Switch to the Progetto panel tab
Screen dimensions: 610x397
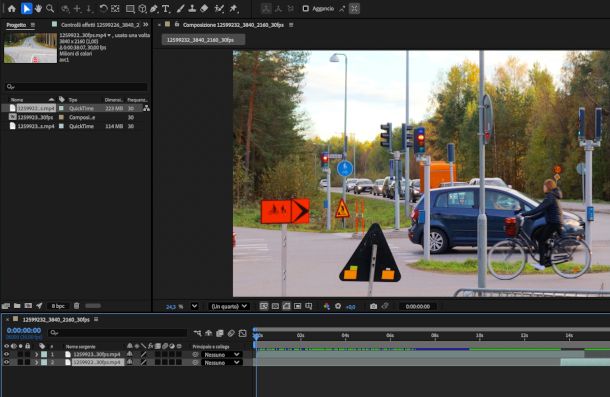16,25
